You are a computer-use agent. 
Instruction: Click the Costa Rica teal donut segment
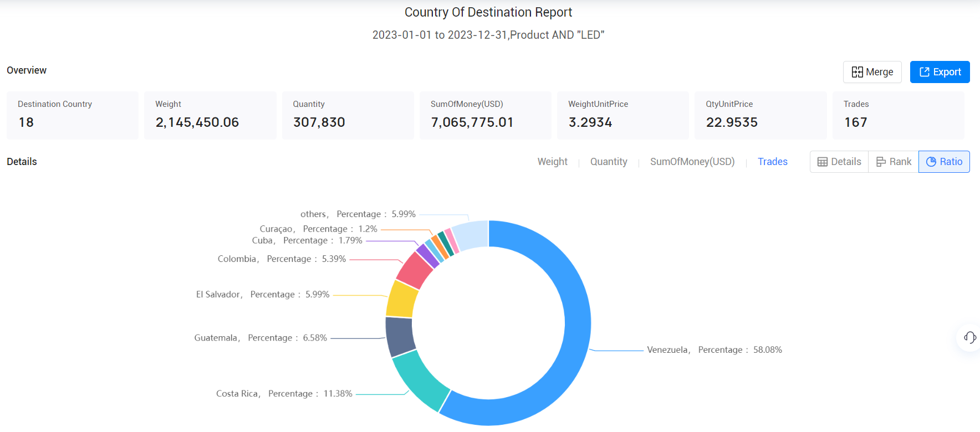[x=421, y=382]
